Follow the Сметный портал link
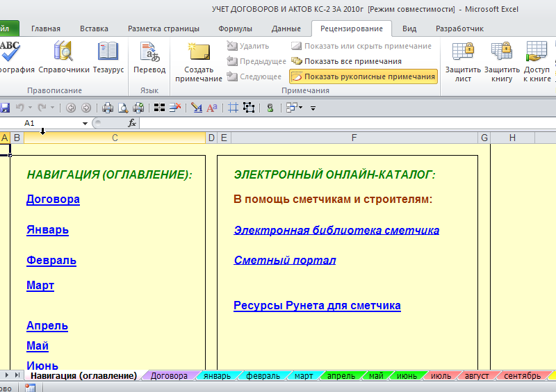556x392 pixels. coord(285,261)
